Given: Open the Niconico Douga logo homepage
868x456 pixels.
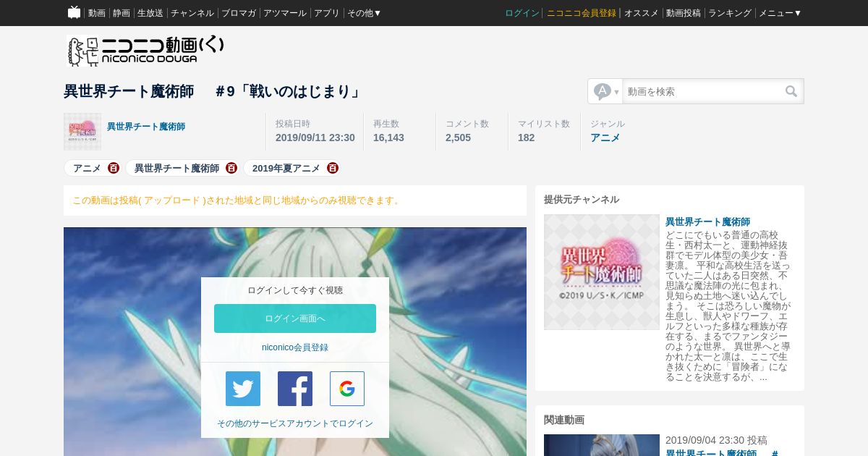Looking at the screenshot, I should point(145,51).
